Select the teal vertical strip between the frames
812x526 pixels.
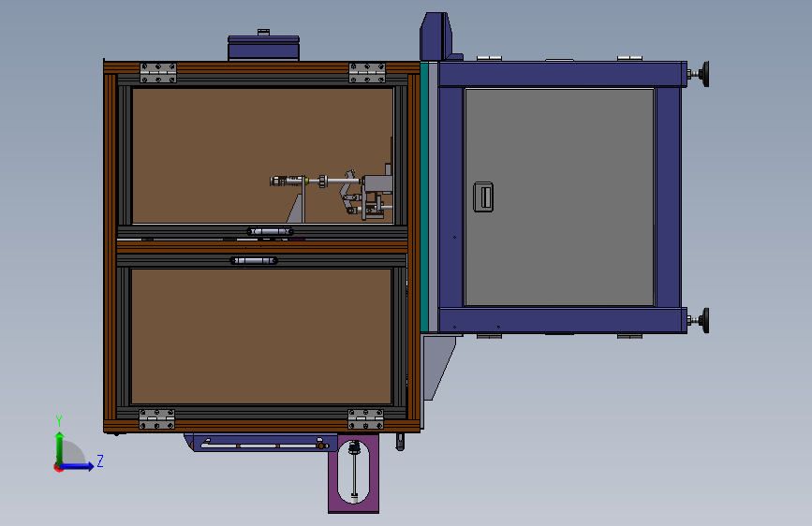tap(424, 197)
